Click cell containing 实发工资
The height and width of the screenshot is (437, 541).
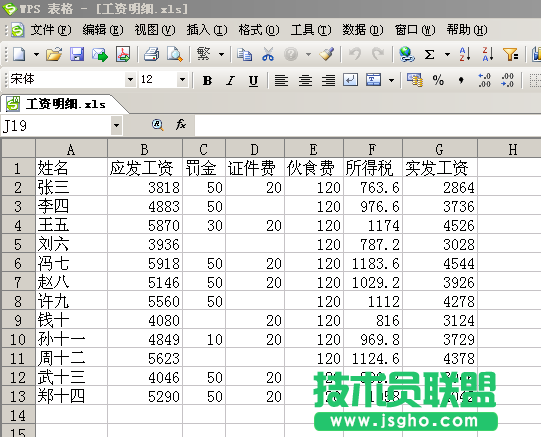(x=440, y=168)
